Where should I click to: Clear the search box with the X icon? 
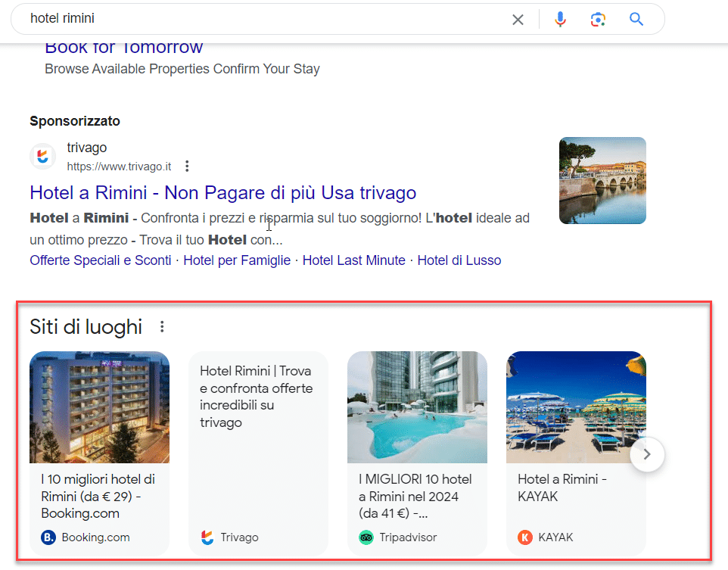coord(518,20)
